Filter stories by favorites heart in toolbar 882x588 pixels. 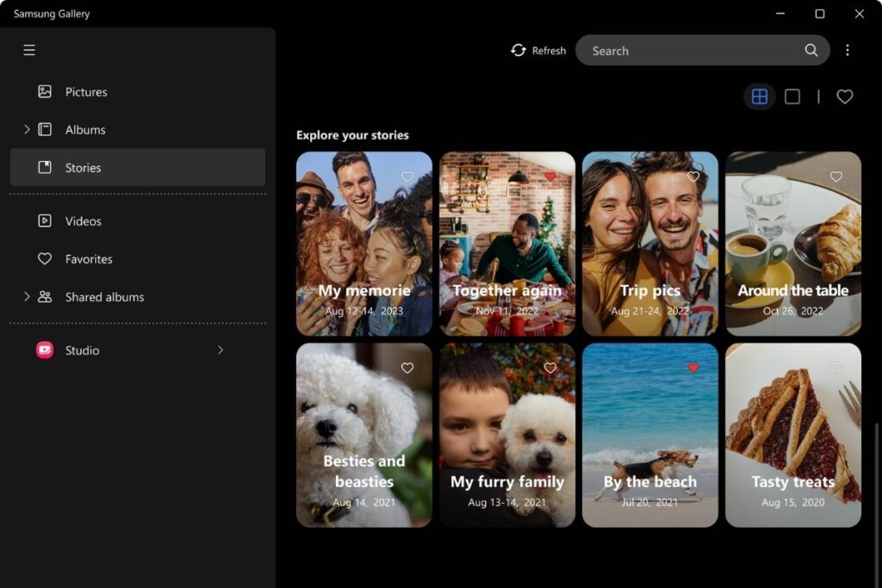coord(844,96)
